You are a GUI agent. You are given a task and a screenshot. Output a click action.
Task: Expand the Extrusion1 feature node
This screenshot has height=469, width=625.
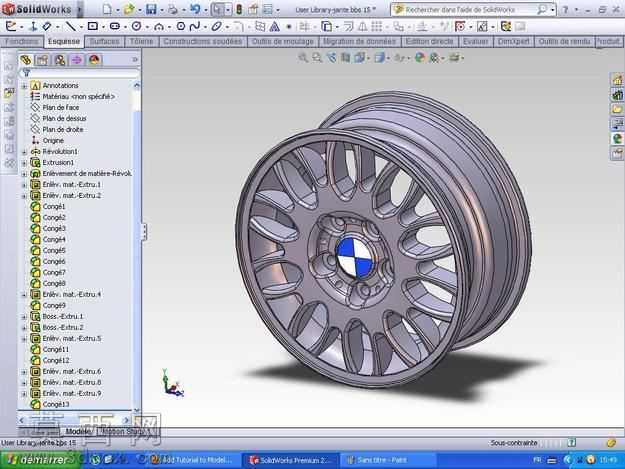[24, 163]
